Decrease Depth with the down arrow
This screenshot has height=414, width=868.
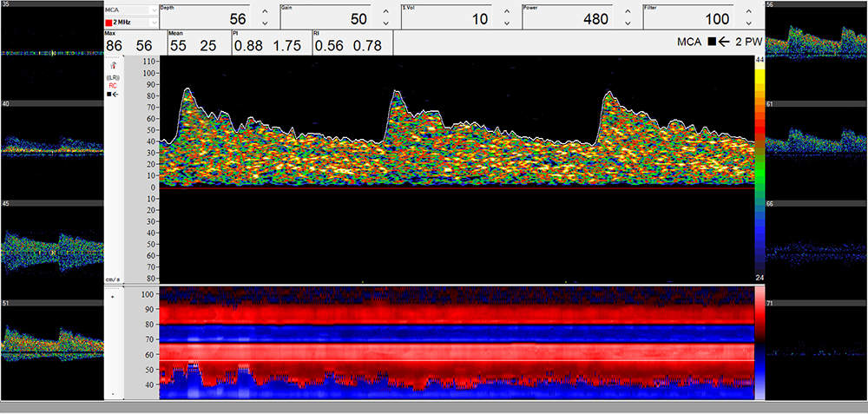click(265, 23)
